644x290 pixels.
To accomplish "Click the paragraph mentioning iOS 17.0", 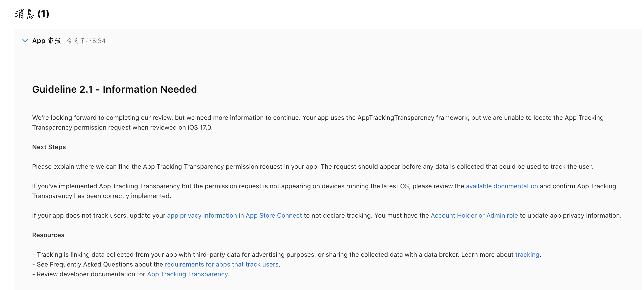I will [122, 128].
